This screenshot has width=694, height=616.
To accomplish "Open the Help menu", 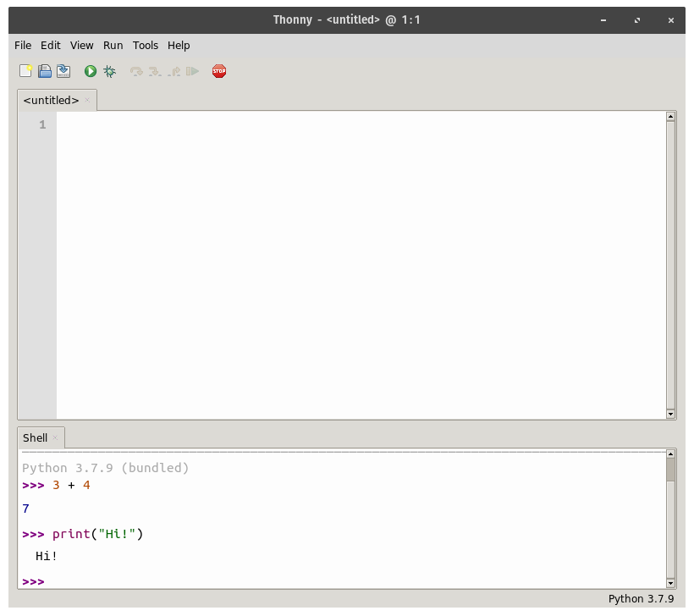I will click(179, 46).
